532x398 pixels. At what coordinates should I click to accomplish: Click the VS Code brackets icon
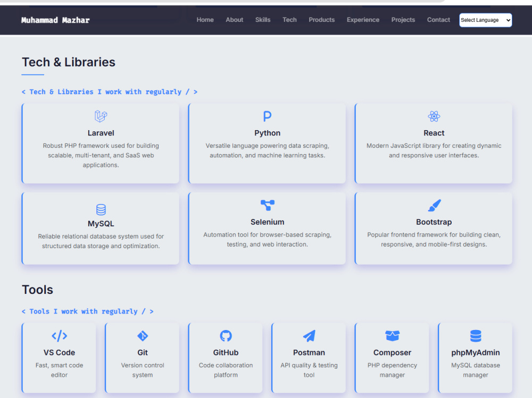coord(60,336)
